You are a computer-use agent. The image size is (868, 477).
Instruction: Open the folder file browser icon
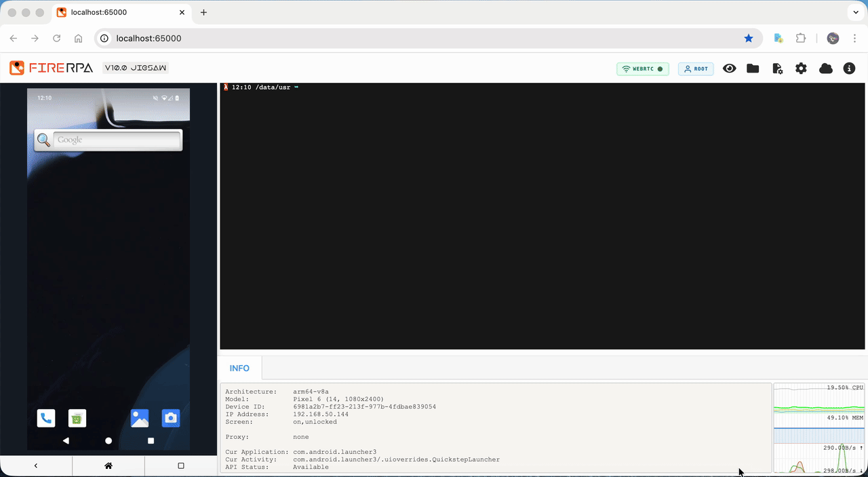[x=753, y=69]
